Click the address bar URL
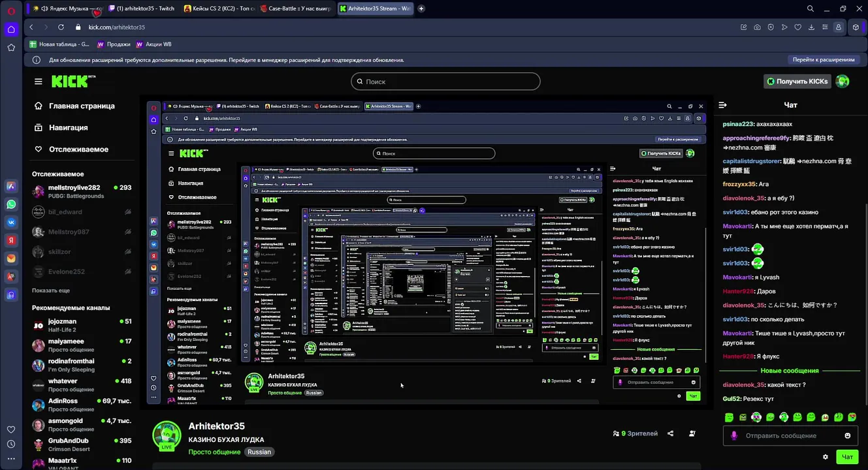This screenshot has height=470, width=868. tap(117, 27)
